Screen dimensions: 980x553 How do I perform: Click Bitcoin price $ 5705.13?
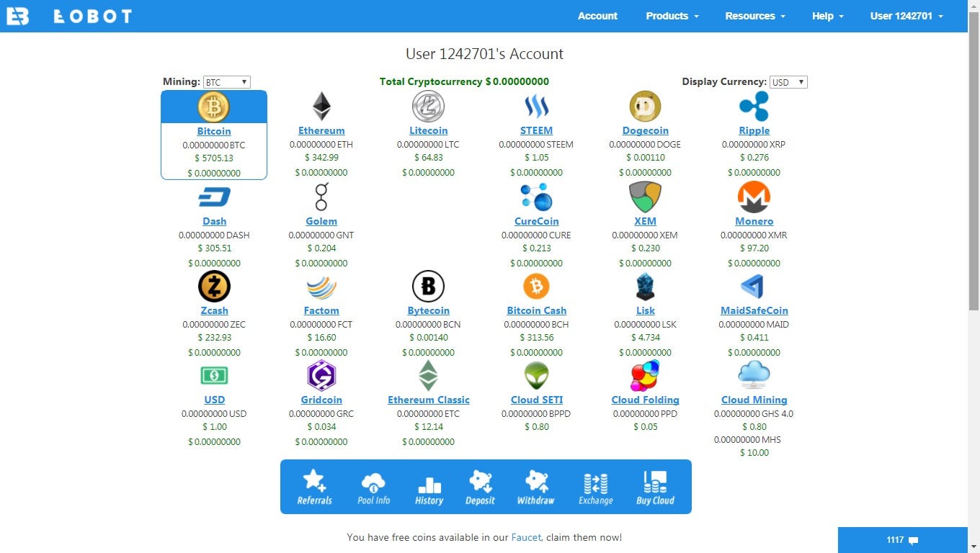(x=214, y=158)
